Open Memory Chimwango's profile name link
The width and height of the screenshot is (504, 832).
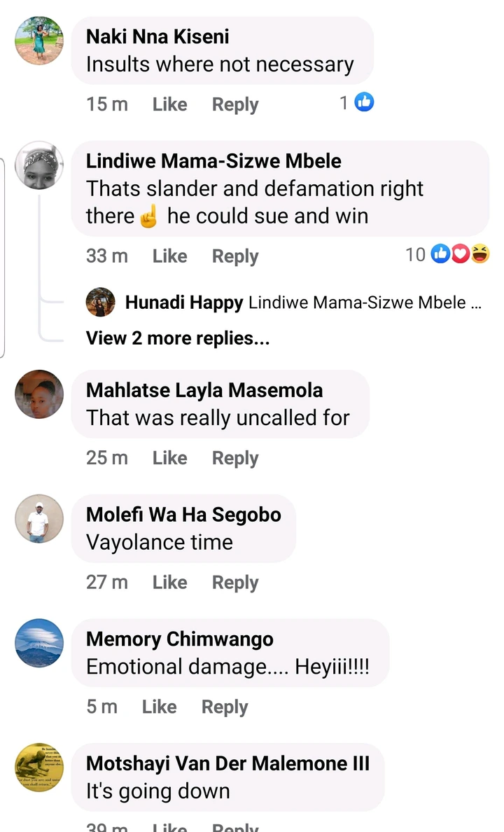[x=179, y=639]
